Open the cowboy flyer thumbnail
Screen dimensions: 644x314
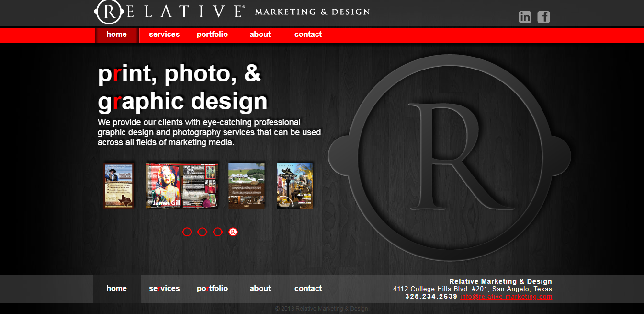pyautogui.click(x=119, y=186)
